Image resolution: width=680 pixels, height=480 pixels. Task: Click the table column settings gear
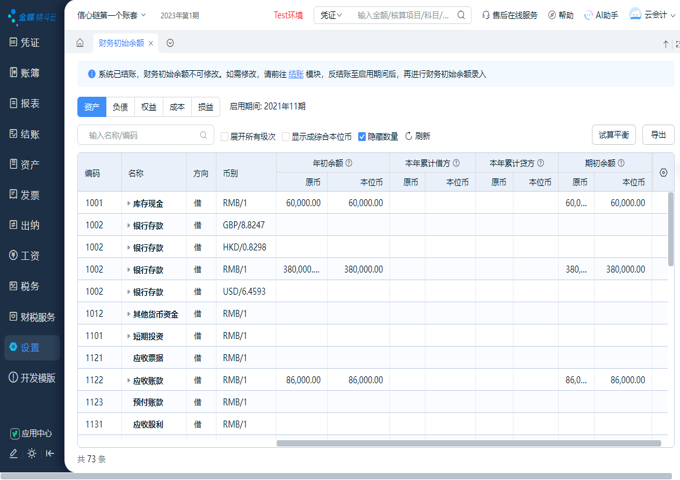[663, 173]
